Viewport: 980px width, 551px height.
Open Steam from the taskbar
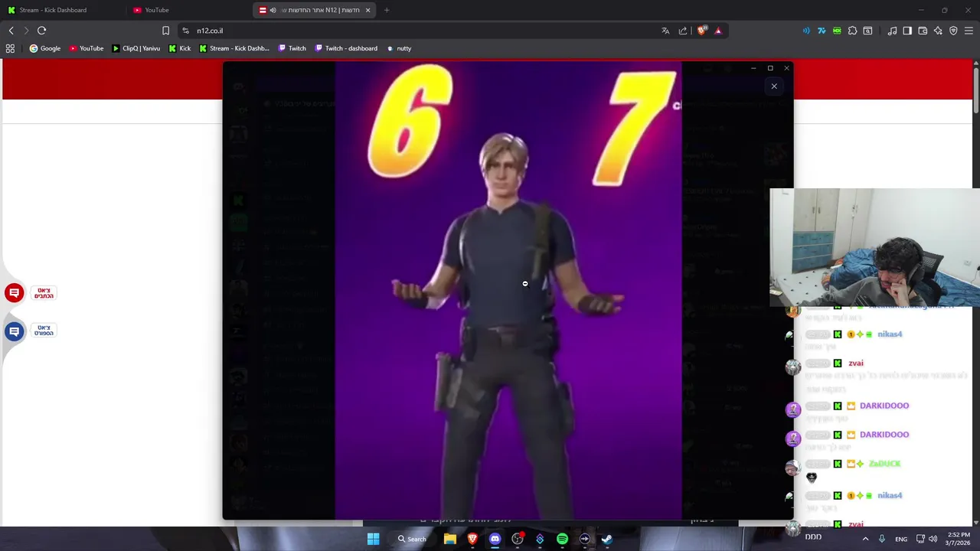(607, 539)
